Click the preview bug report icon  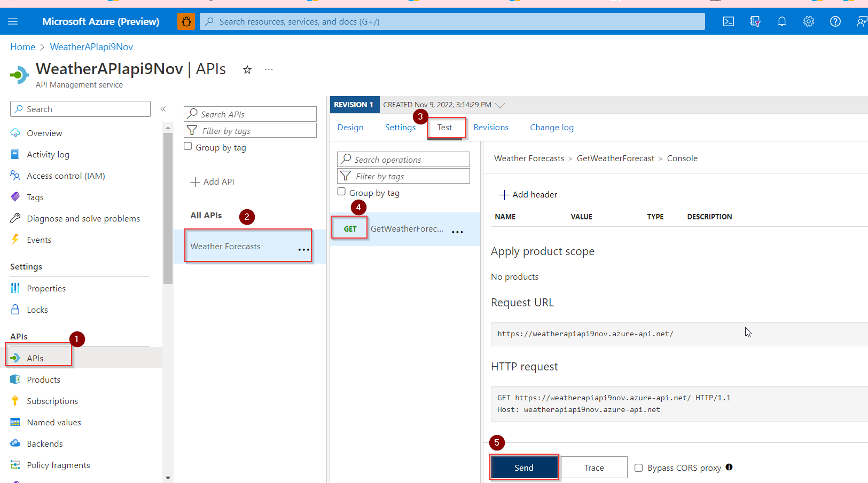point(186,21)
